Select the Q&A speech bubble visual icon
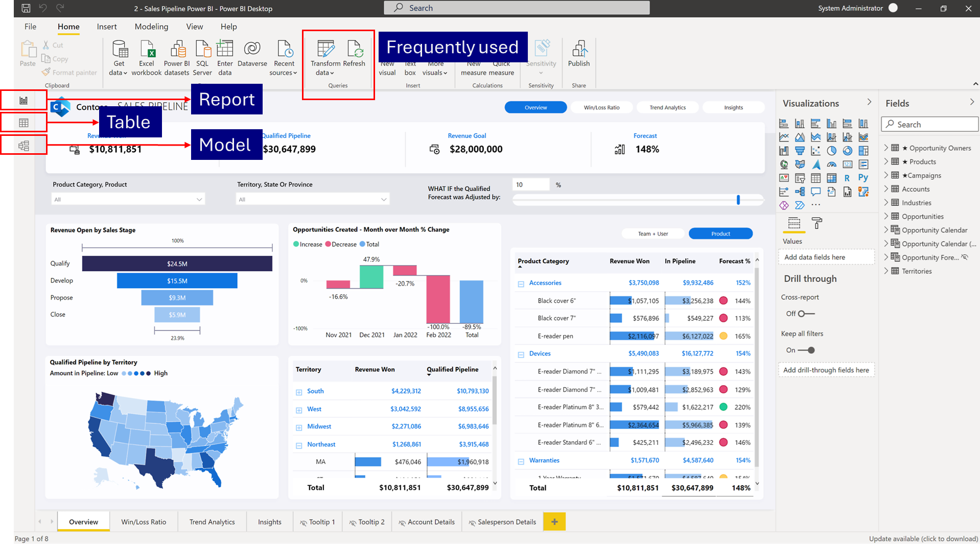 pos(816,192)
